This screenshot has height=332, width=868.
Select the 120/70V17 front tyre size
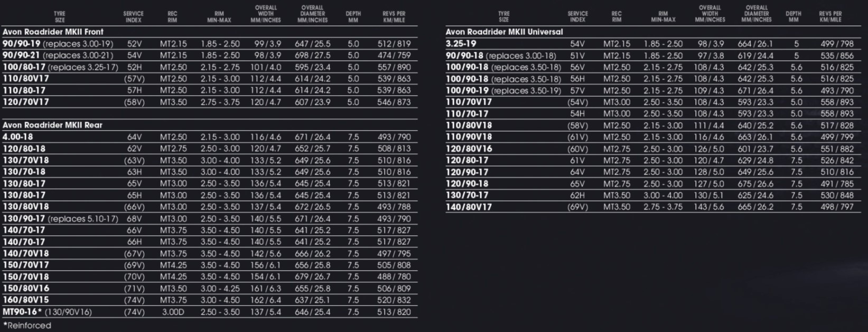26,102
